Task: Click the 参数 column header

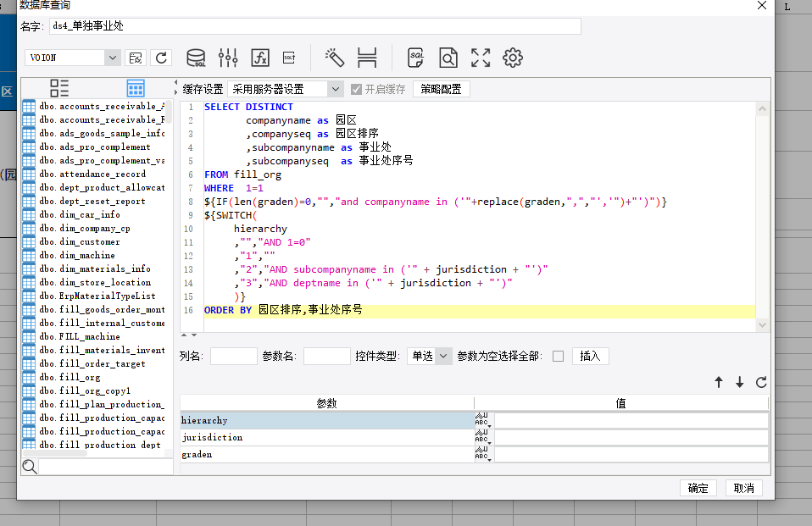Action: (327, 403)
